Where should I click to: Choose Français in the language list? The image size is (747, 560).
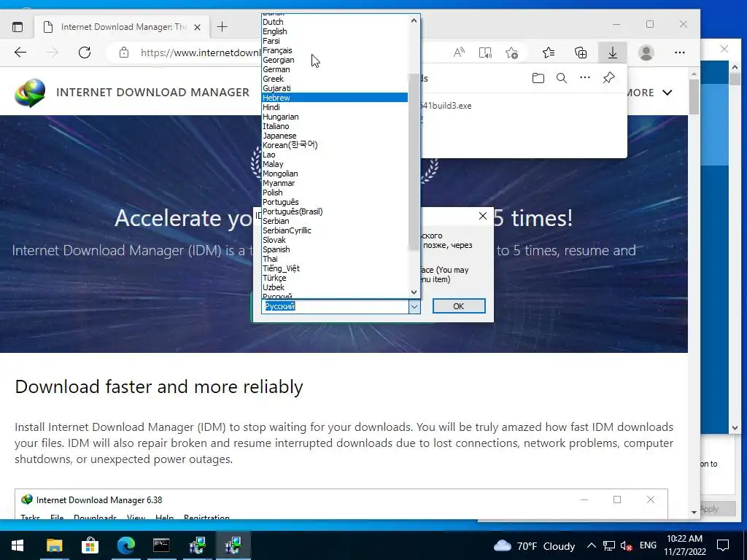coord(335,50)
